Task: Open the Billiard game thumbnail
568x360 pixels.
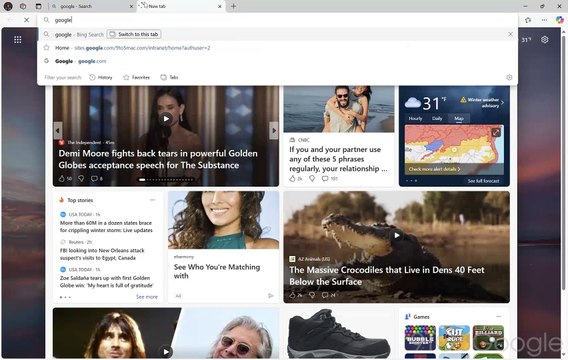Action: pos(488,337)
